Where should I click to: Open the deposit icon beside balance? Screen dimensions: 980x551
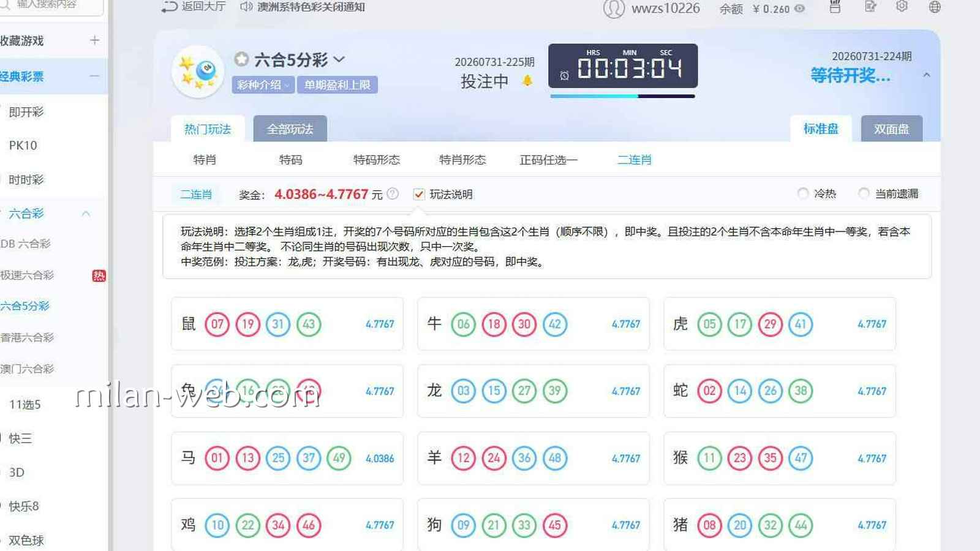[x=835, y=7]
